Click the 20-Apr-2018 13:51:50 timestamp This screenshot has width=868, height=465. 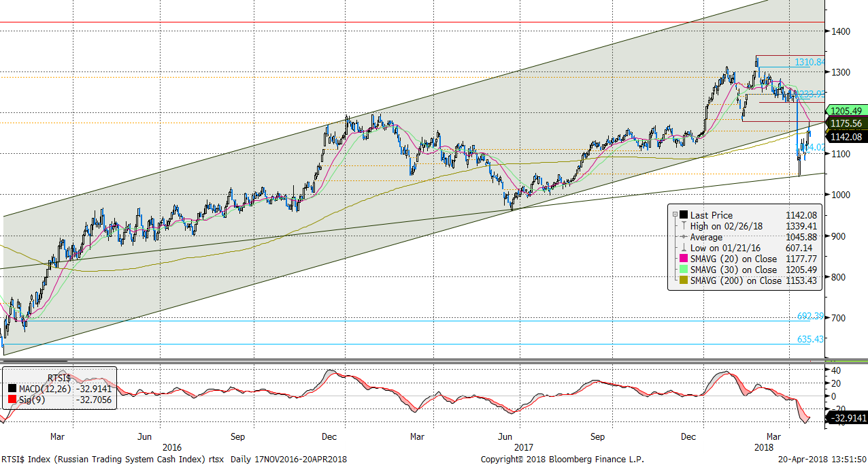pyautogui.click(x=822, y=460)
